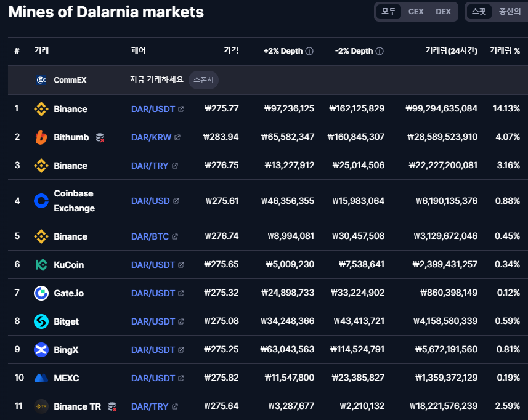Toggle the 스팟 (Spot) market type
The width and height of the screenshot is (528, 420).
click(479, 12)
